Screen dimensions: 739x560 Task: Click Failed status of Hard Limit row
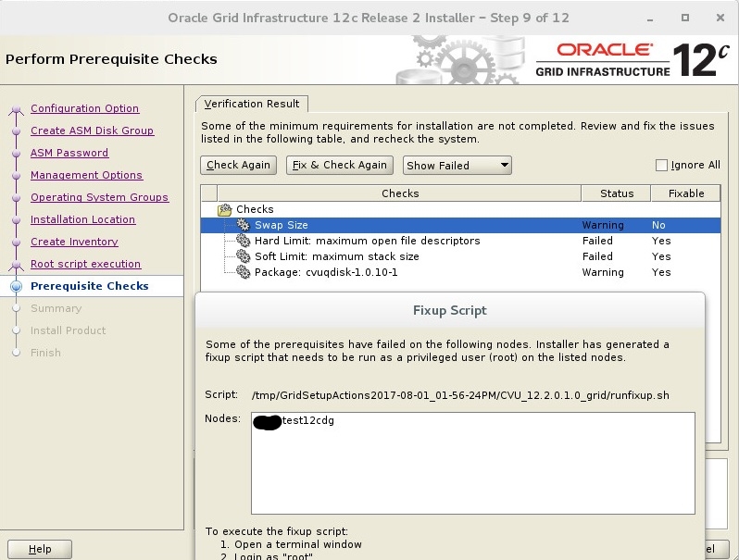point(597,241)
